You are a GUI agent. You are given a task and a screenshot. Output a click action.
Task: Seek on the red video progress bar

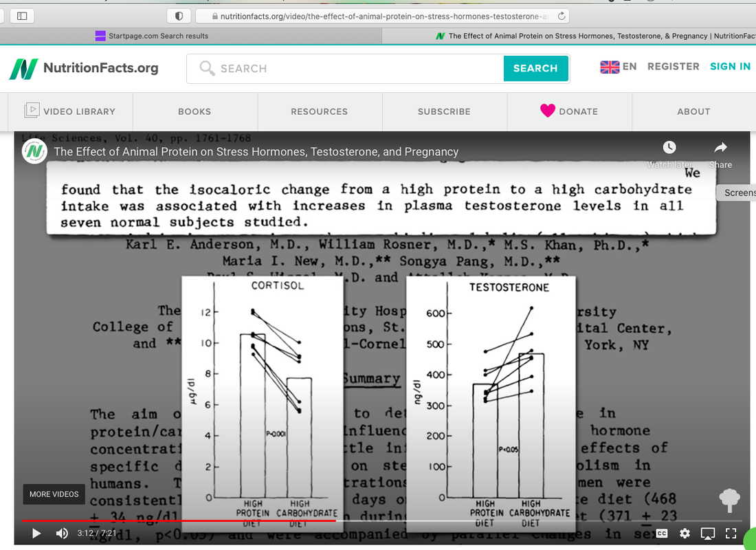179,520
